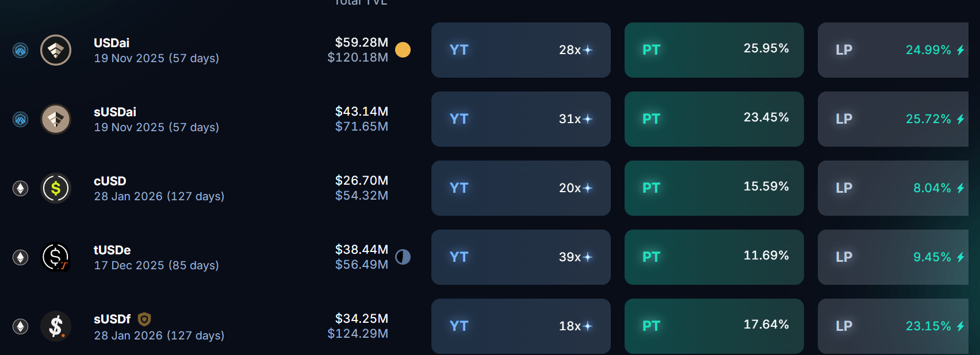The width and height of the screenshot is (980, 355).
Task: Select LP 23.15% option for sUSDf
Action: pyautogui.click(x=893, y=326)
